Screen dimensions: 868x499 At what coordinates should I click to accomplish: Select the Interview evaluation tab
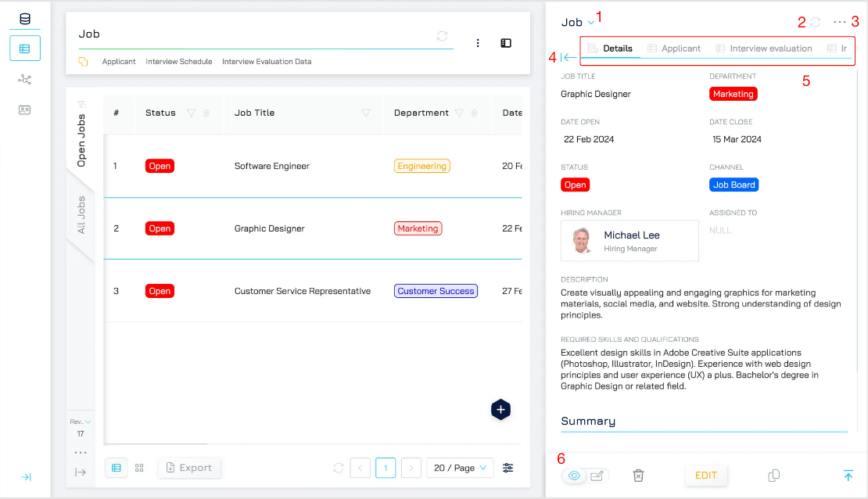click(x=764, y=48)
